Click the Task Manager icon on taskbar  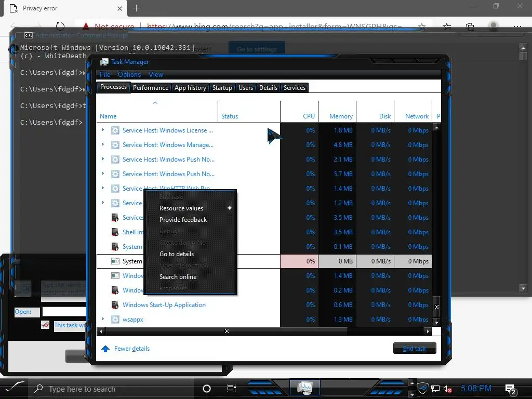pos(304,388)
